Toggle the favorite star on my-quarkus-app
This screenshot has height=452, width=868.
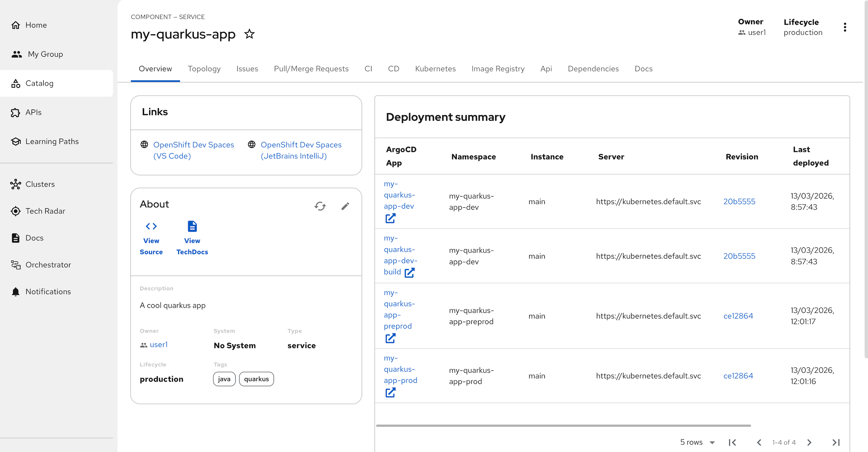(249, 34)
